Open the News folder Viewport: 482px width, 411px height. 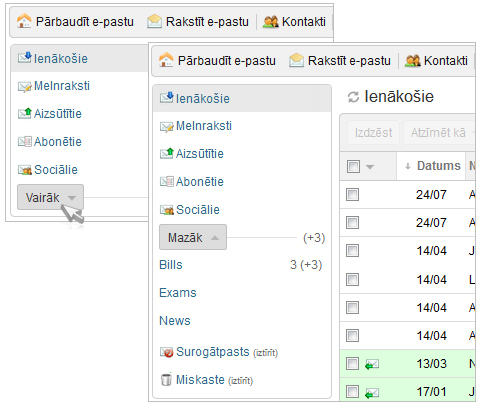point(175,321)
